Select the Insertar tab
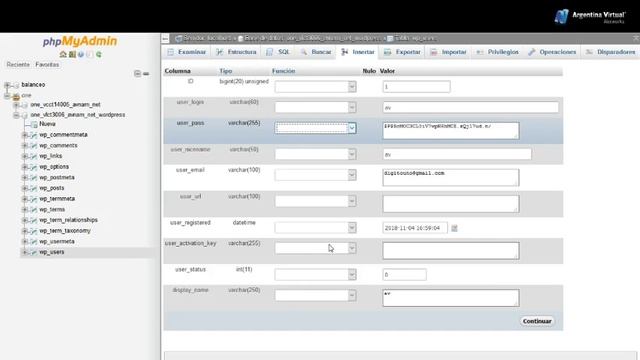 [x=358, y=52]
